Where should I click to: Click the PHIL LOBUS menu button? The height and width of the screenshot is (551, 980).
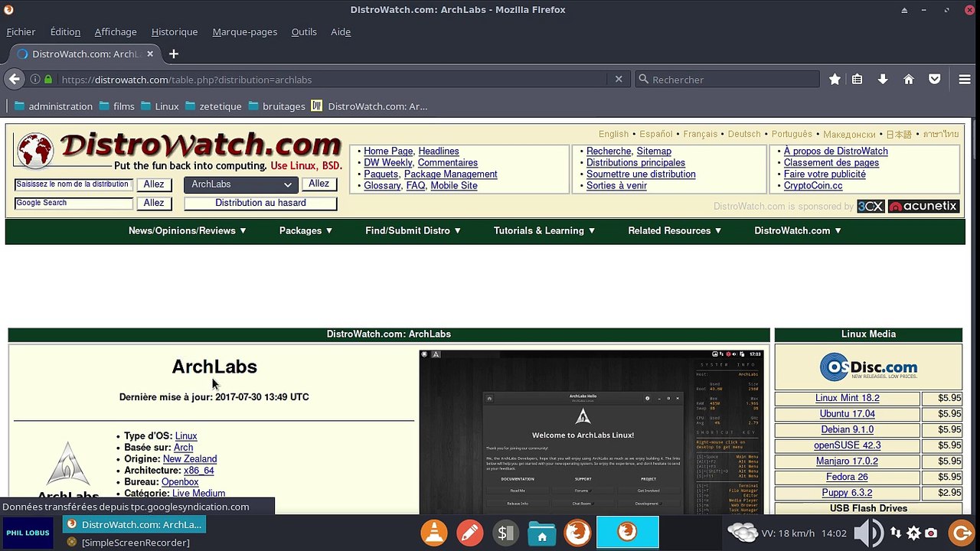(x=28, y=533)
